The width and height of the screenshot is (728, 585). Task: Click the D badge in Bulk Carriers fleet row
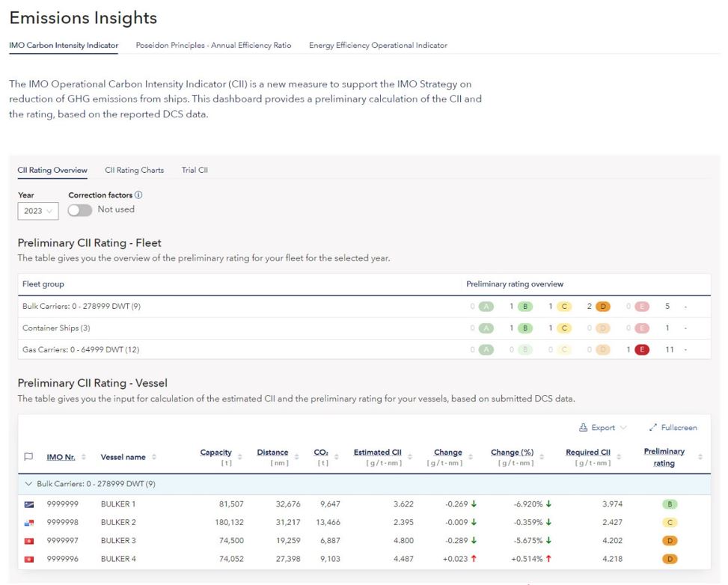click(x=602, y=307)
